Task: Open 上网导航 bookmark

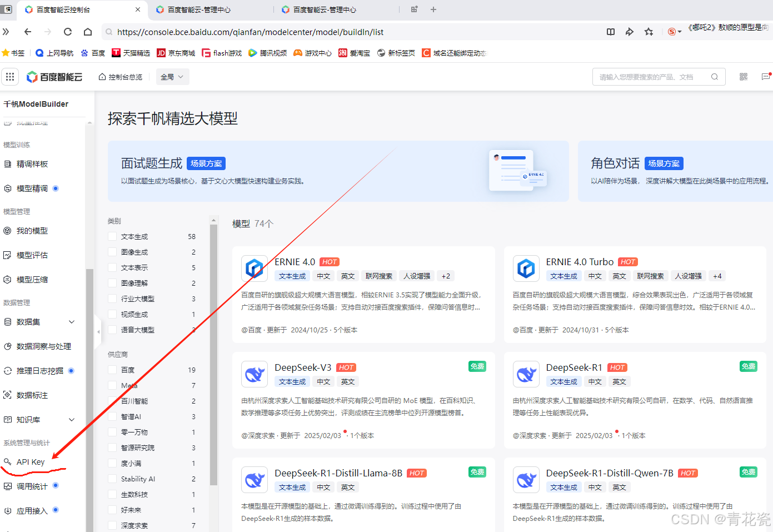Action: pos(54,53)
